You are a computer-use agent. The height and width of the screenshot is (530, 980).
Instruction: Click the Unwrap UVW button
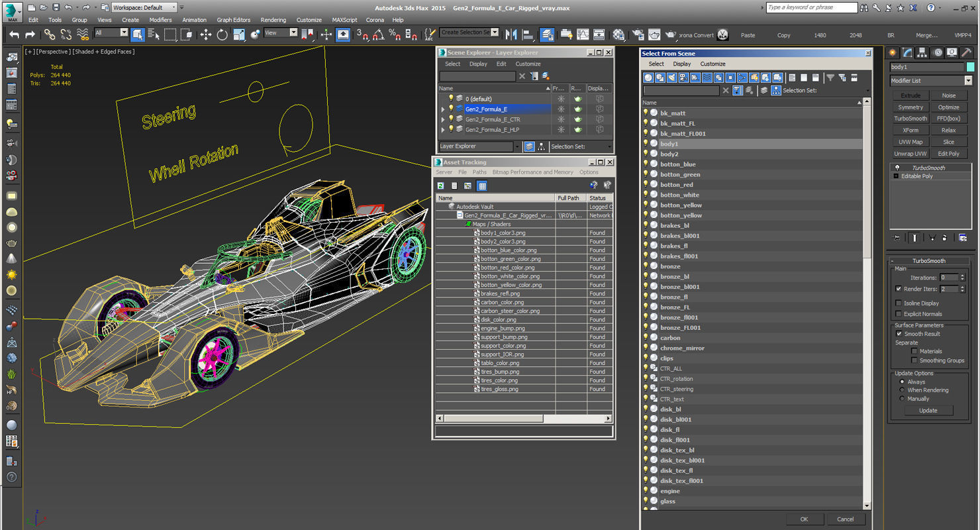[910, 154]
